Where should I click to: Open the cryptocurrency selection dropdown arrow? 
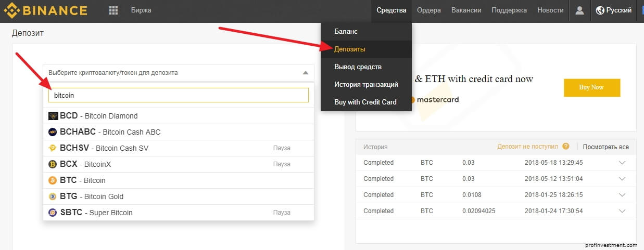tap(305, 73)
